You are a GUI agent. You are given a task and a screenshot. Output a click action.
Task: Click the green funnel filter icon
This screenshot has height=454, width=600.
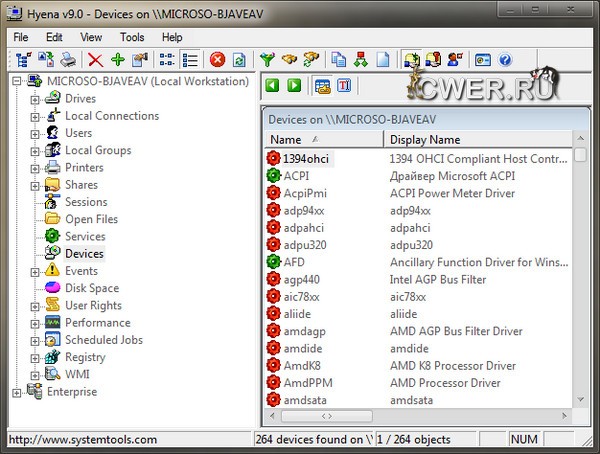(267, 60)
